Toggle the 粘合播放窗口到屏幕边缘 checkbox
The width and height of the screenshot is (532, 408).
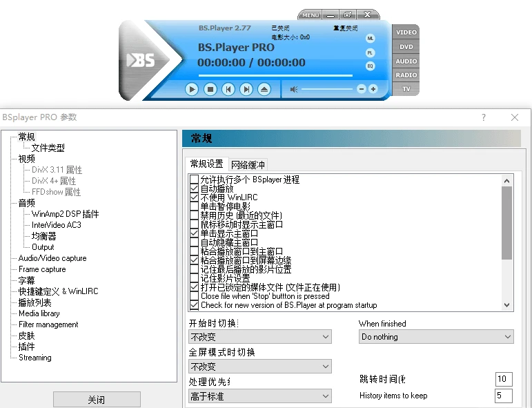(194, 260)
